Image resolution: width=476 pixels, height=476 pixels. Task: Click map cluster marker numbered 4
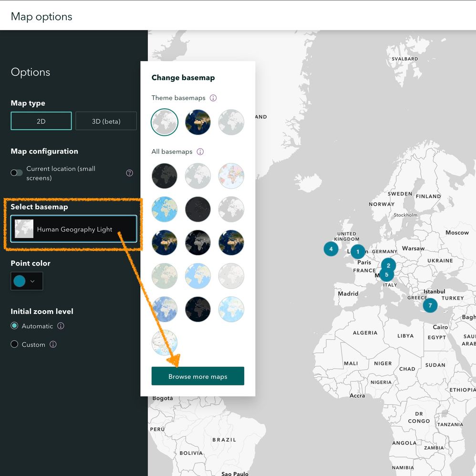pos(331,249)
